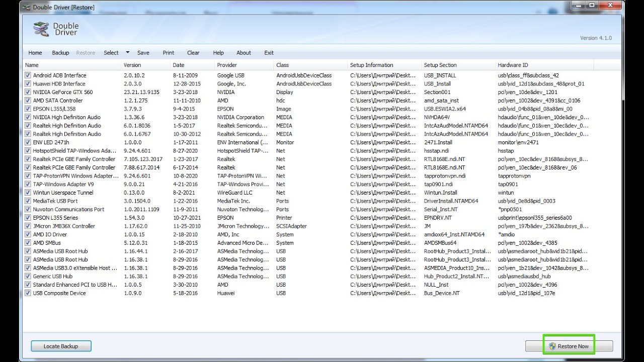Click the Select menu item
The height and width of the screenshot is (362, 644).
tap(111, 53)
